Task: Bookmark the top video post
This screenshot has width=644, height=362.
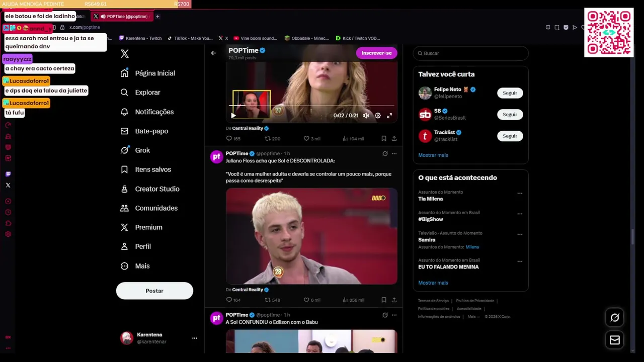Action: 384,138
